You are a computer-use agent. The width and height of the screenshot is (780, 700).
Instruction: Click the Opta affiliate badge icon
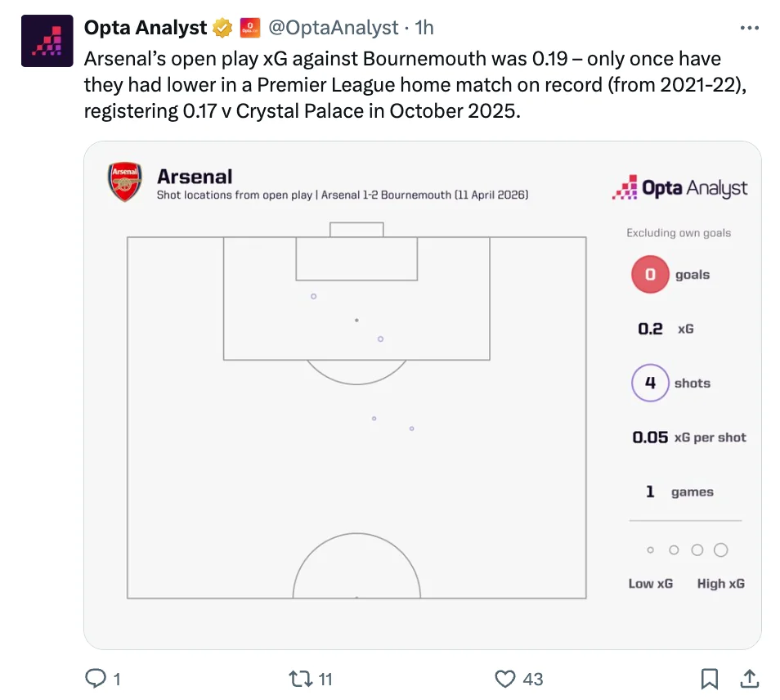pos(250,28)
